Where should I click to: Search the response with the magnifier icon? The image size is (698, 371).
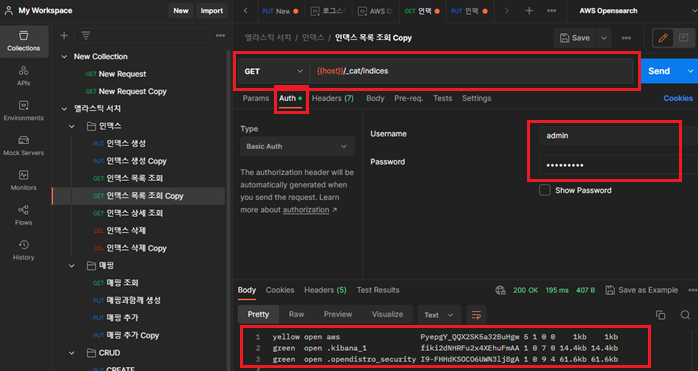click(685, 315)
